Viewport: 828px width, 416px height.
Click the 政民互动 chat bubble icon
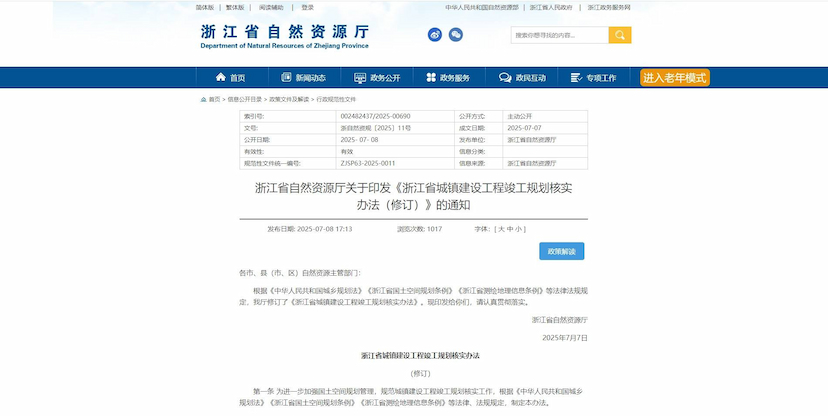[x=505, y=78]
